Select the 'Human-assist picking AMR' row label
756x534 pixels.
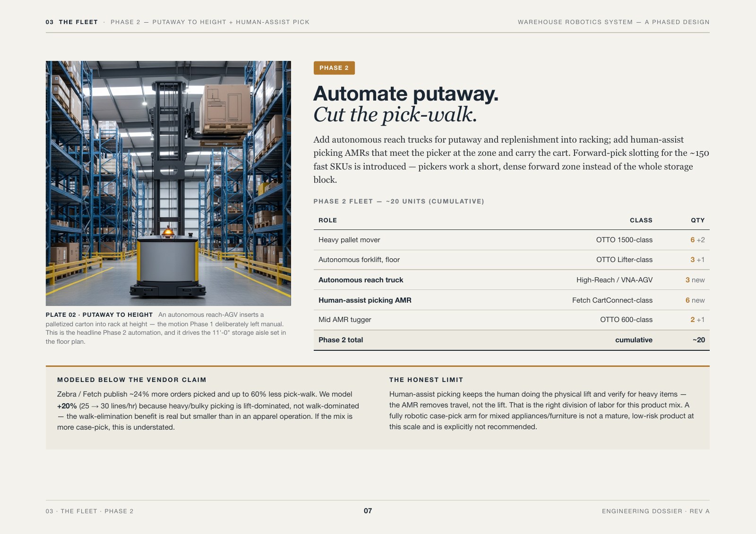click(x=365, y=300)
